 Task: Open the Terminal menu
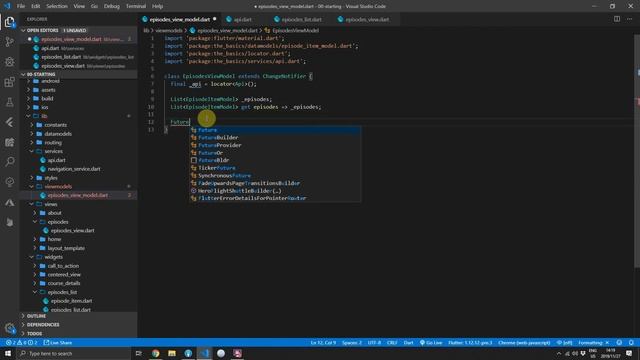136,6
